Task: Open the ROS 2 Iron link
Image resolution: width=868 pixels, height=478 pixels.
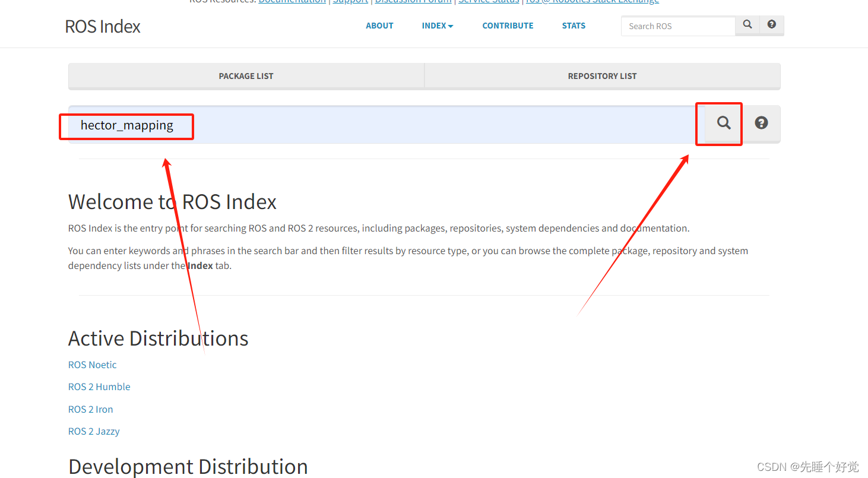Action: [x=90, y=409]
